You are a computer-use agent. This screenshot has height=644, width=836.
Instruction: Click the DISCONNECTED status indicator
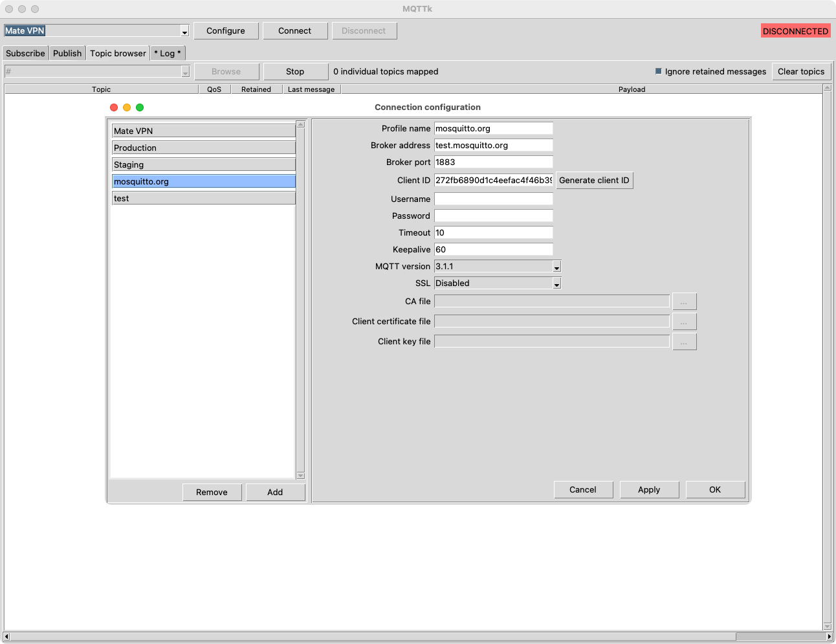coord(795,31)
